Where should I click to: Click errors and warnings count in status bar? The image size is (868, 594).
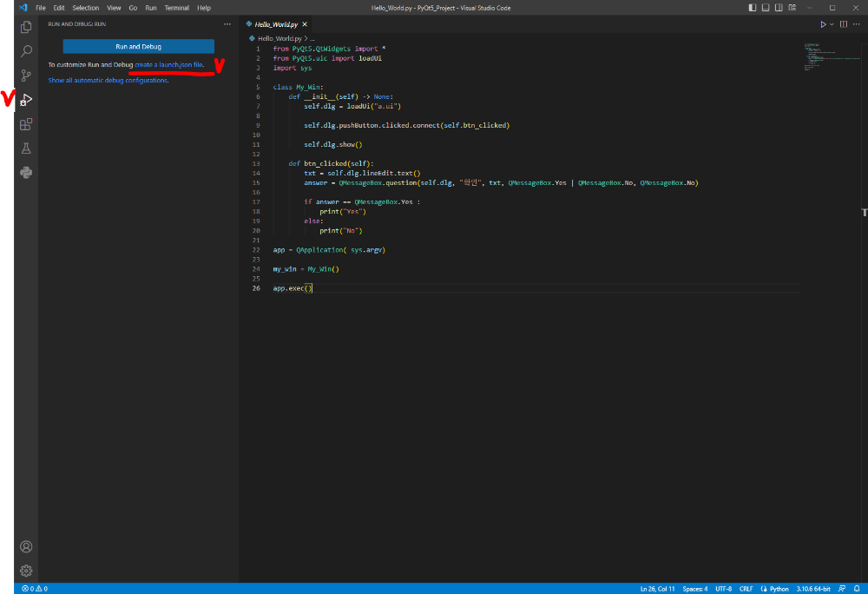pos(35,589)
